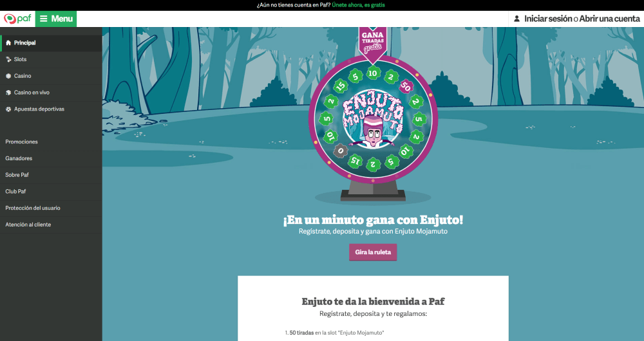This screenshot has height=341, width=644.
Task: Click the hamburger icon beside Menu
Action: pos(44,19)
